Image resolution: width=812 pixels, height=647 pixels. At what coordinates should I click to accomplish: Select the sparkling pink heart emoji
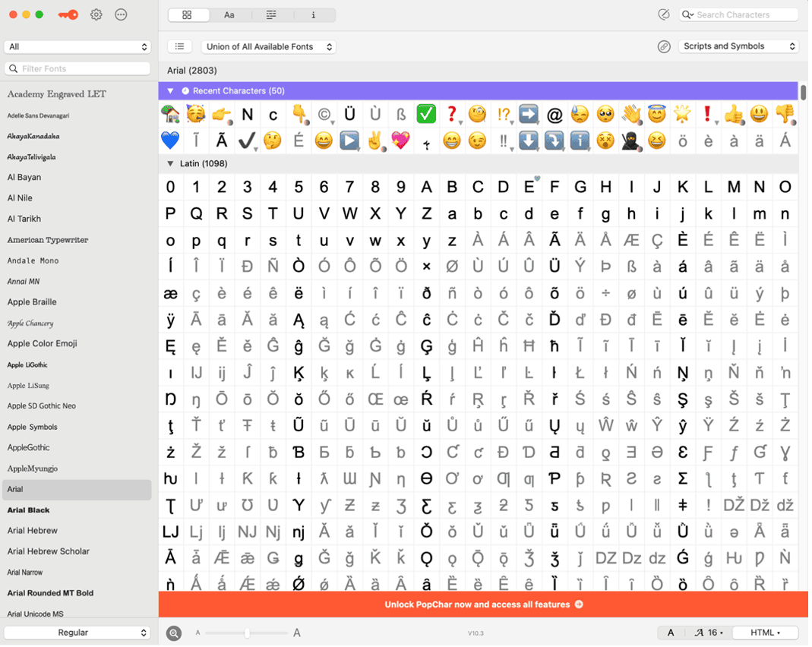pos(400,140)
